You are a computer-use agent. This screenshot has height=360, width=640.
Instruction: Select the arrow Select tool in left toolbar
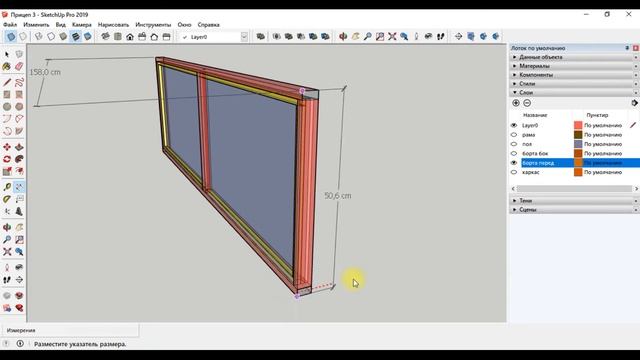pyautogui.click(x=7, y=54)
